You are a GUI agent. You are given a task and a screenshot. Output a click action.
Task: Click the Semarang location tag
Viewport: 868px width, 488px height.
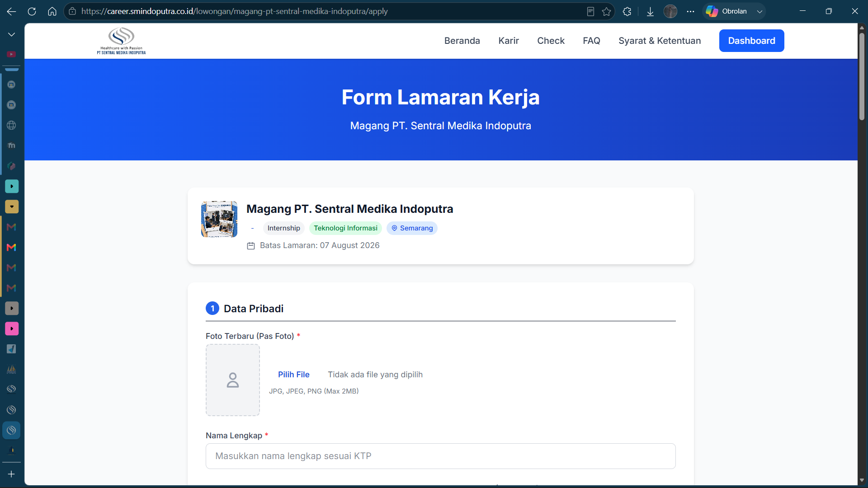click(x=412, y=228)
